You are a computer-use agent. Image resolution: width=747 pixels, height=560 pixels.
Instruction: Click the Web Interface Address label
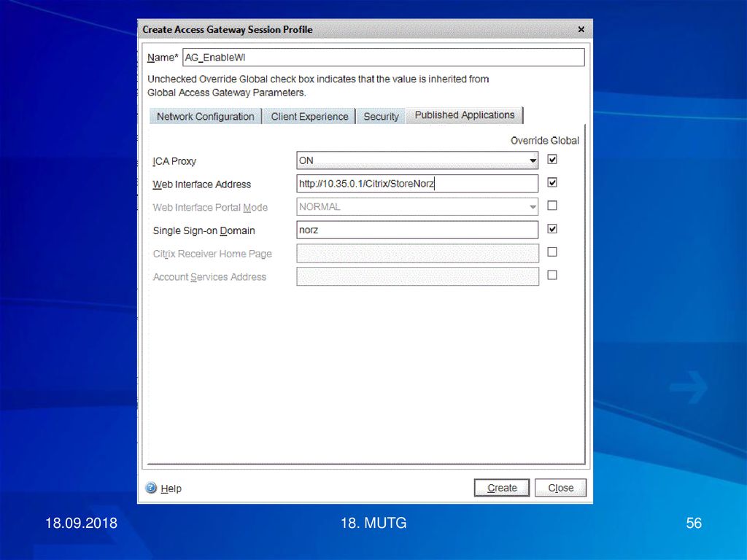[201, 184]
